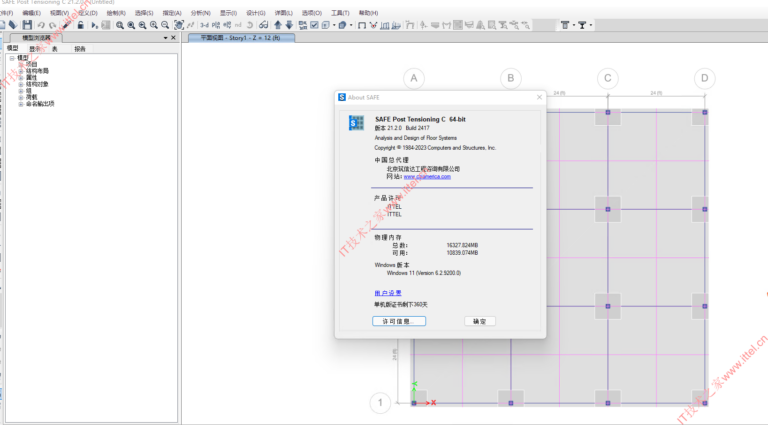768x425 pixels.
Task: Open the model explorer panel dropdown arrow
Action: click(x=166, y=37)
